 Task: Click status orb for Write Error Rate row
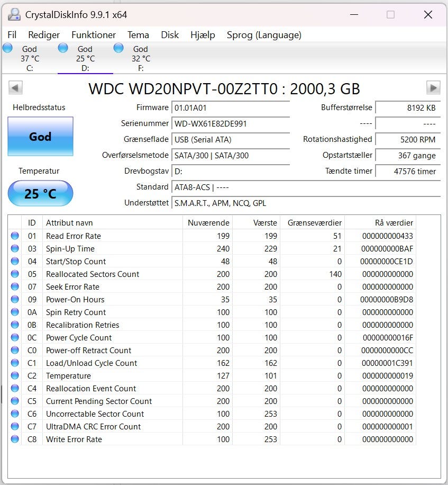[x=15, y=438]
